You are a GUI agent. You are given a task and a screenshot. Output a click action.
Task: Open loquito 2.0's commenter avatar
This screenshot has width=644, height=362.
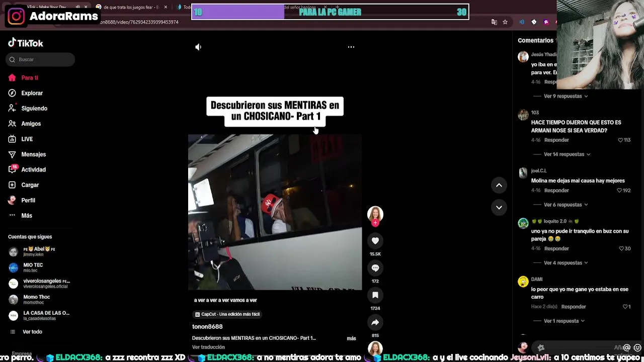[523, 223]
